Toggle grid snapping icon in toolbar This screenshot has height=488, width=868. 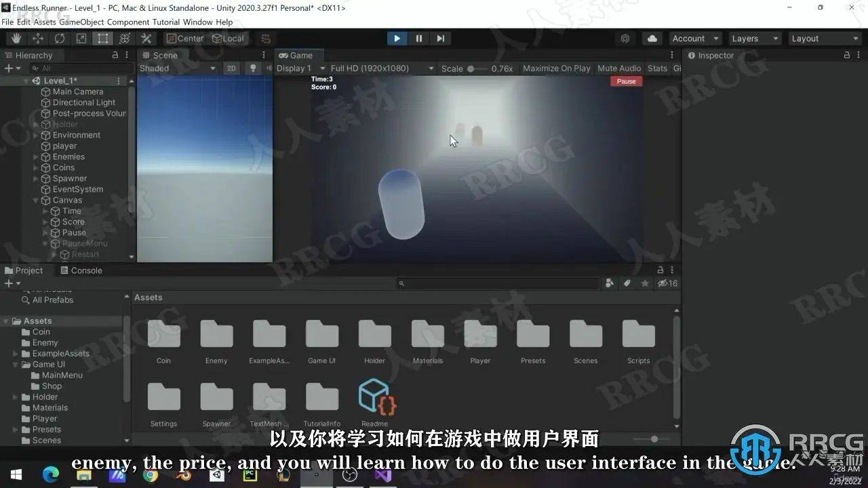(266, 39)
